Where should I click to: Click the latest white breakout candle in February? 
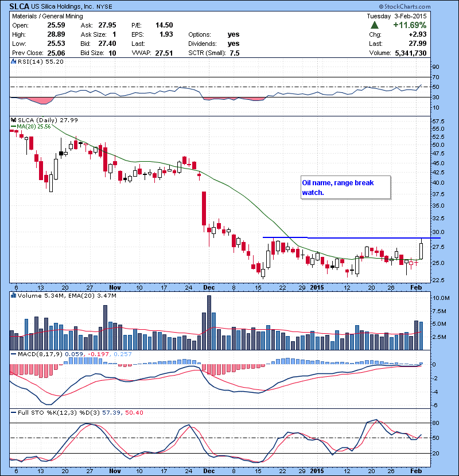pos(421,250)
